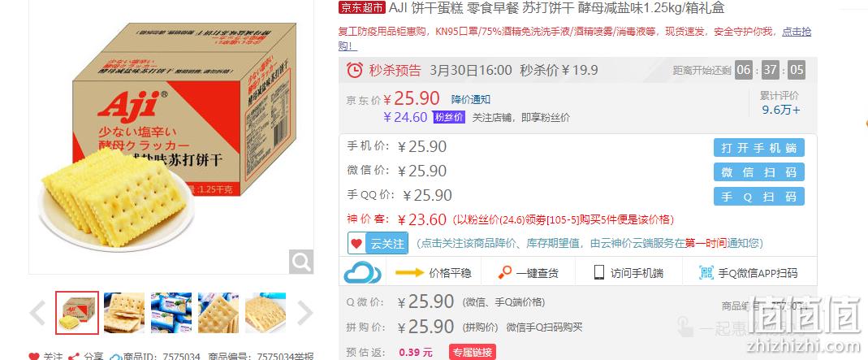Viewport: 868px width, 360px height.
Task: Click 访问手机端 phone icon
Action: pyautogui.click(x=599, y=272)
